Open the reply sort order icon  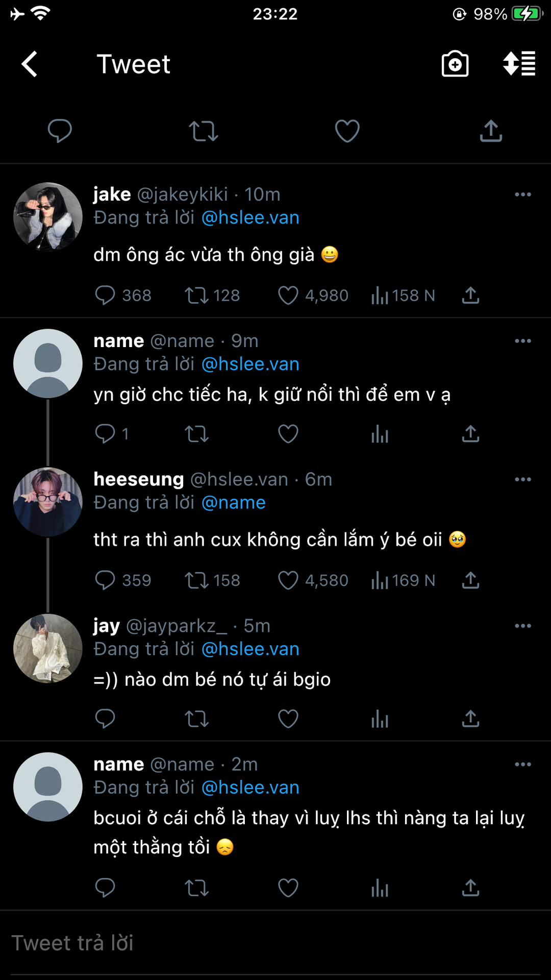click(519, 64)
